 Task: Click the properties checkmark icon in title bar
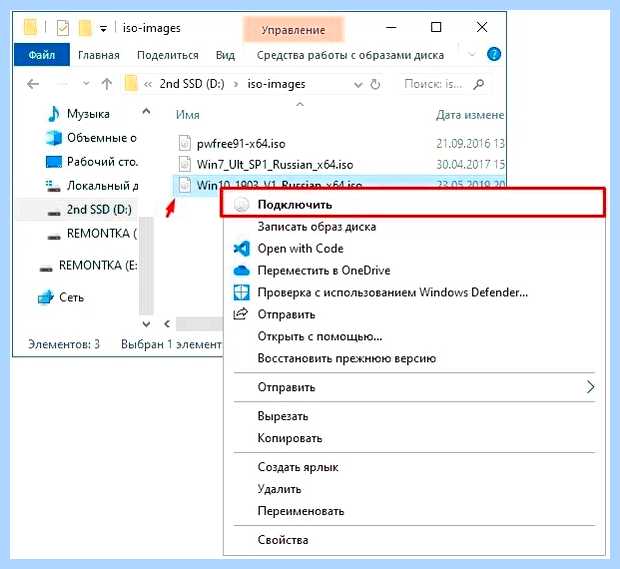point(63,28)
